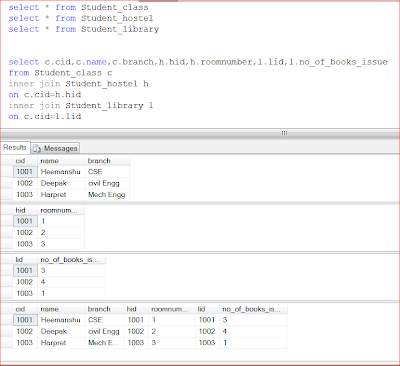Image resolution: width=400 pixels, height=366 pixels.
Task: Select 'Deepak' cell in three-column class grid
Action: 61,183
